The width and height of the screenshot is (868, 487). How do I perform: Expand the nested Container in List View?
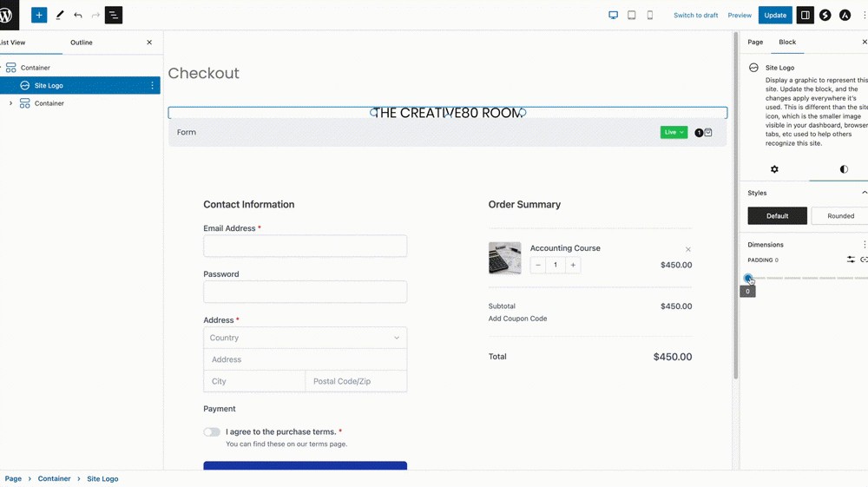[x=10, y=103]
